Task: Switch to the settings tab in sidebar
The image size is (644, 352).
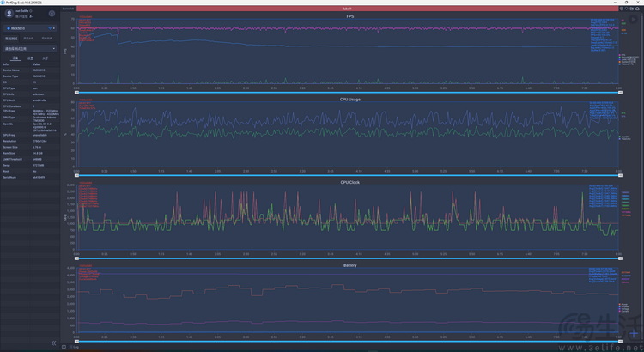Action: tap(30, 58)
